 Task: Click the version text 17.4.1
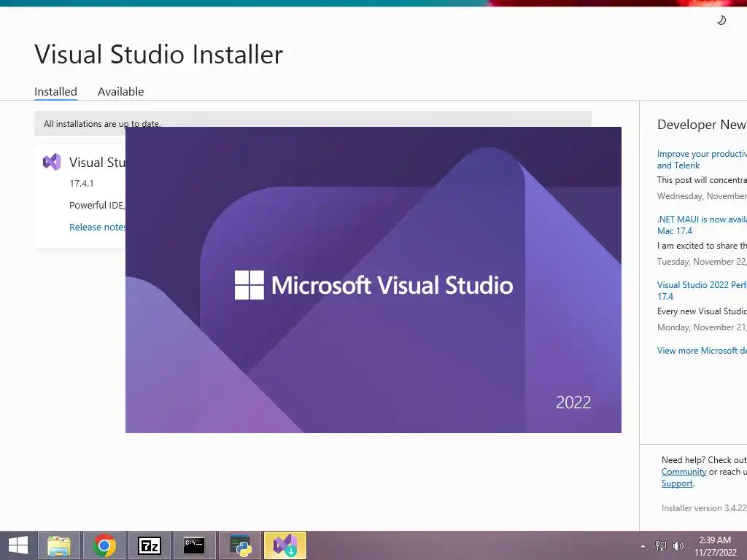click(82, 183)
